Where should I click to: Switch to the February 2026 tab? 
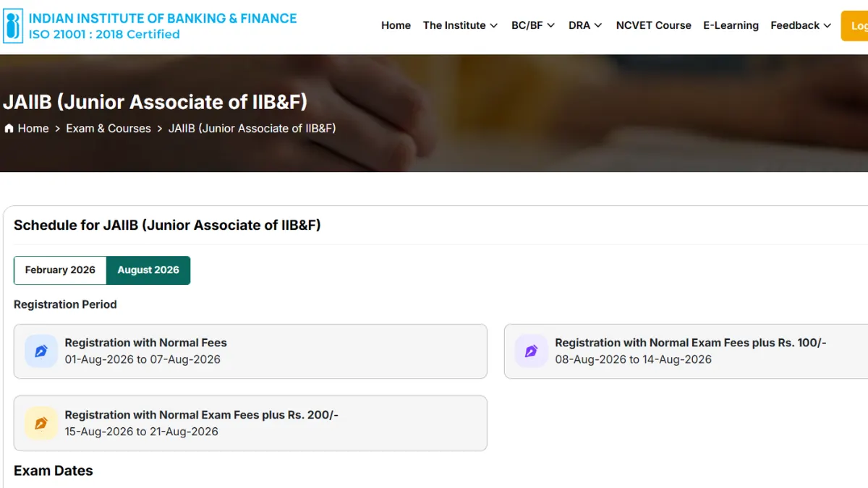(60, 270)
